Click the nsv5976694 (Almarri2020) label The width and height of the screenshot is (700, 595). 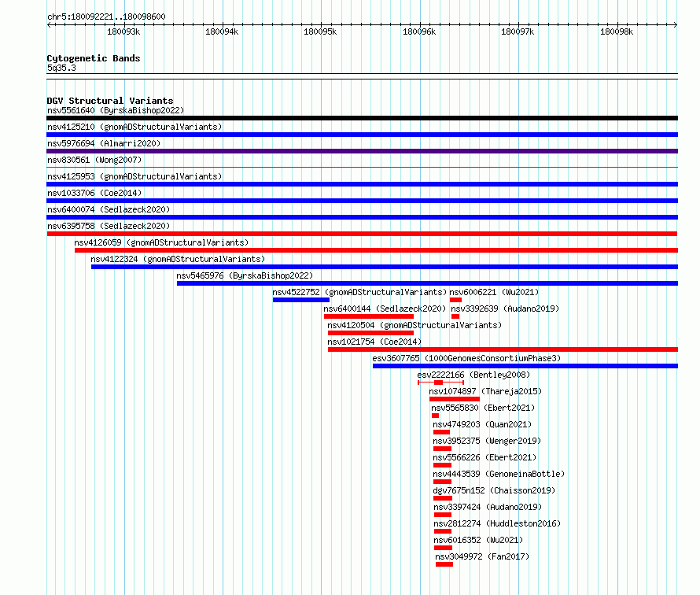pos(104,143)
